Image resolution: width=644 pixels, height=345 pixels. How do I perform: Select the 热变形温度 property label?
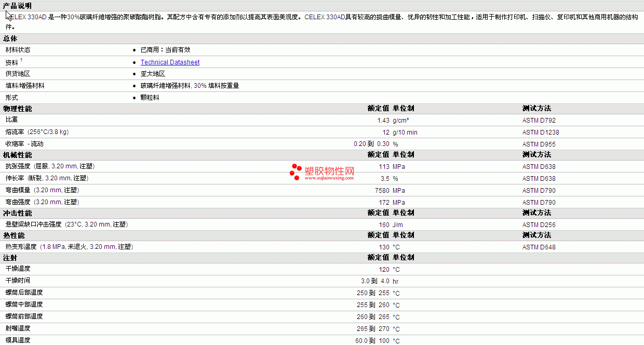[x=69, y=247]
